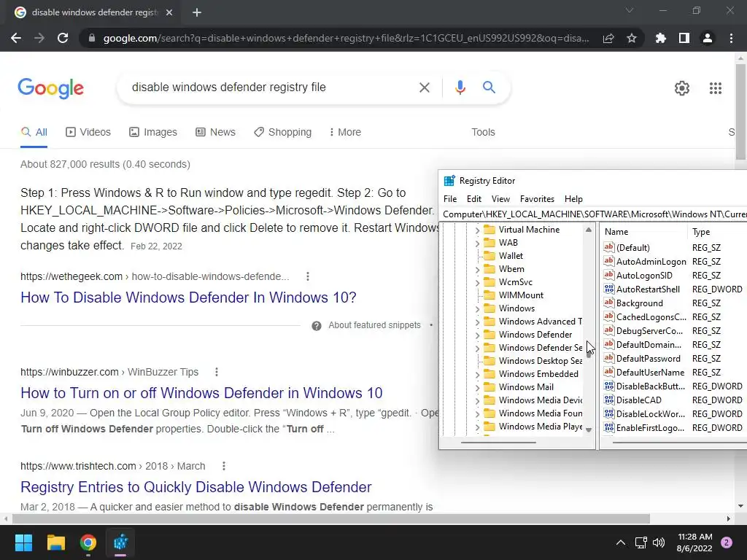The width and height of the screenshot is (747, 560).
Task: Switch to News search tab
Action: pyautogui.click(x=215, y=133)
